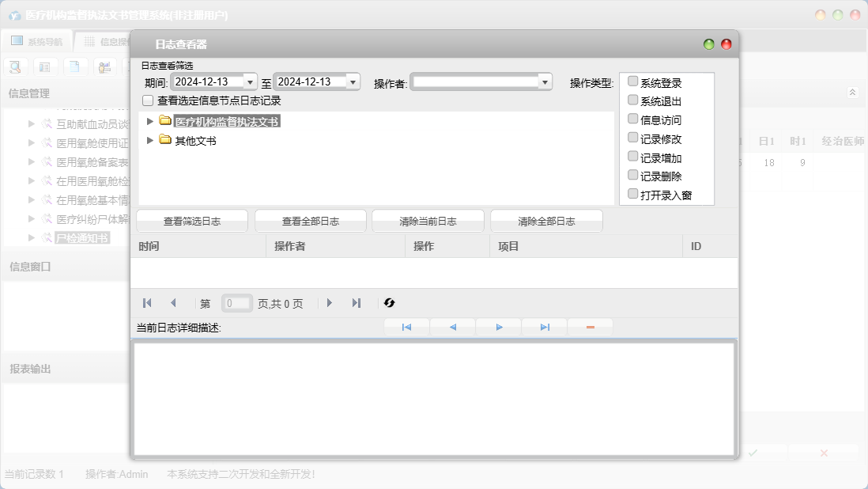Select 医用氧舱备案表 item in main window tree
The height and width of the screenshot is (489, 868).
point(92,162)
